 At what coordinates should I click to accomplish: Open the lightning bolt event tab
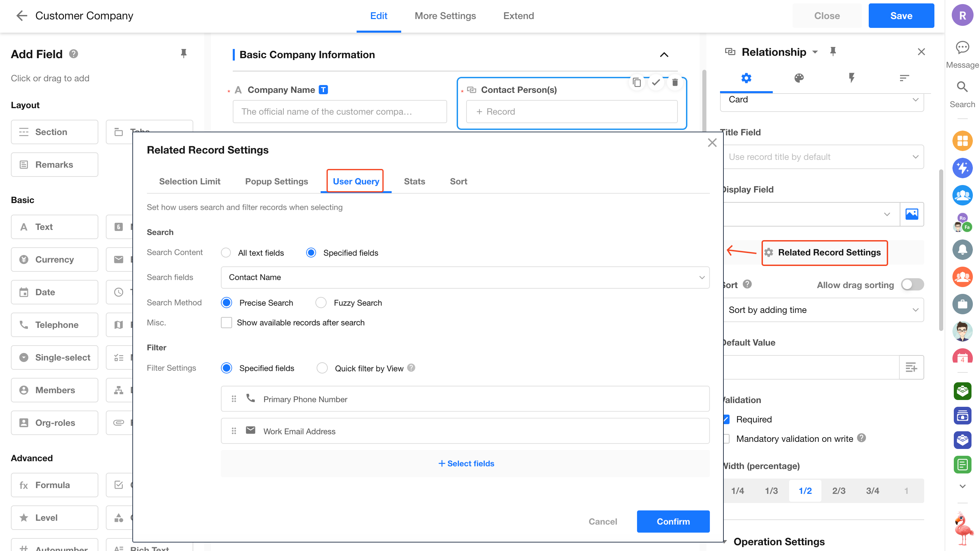[851, 78]
